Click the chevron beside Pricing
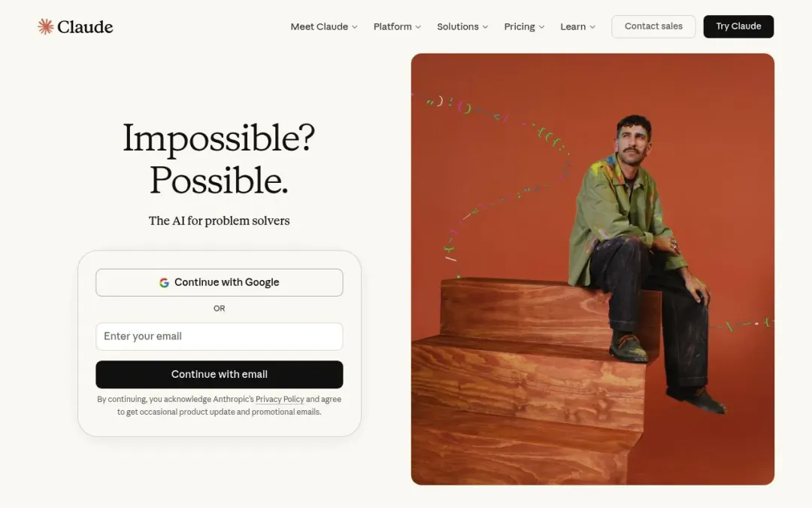 coord(541,27)
